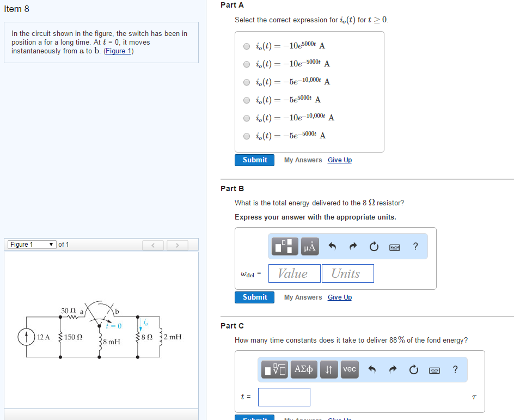Open help for Part B answer box
Image resolution: width=514 pixels, height=420 pixels.
click(415, 246)
